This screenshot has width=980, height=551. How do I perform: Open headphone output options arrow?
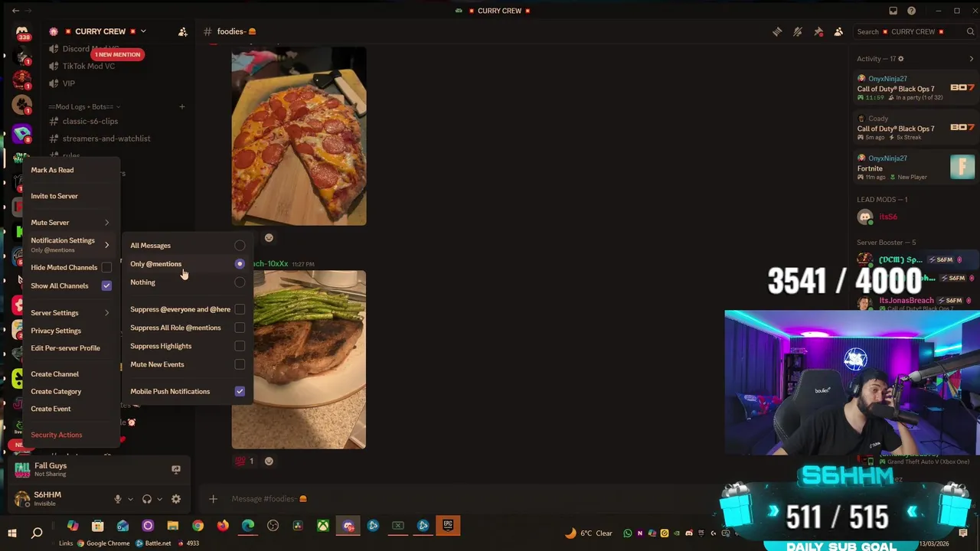click(159, 499)
